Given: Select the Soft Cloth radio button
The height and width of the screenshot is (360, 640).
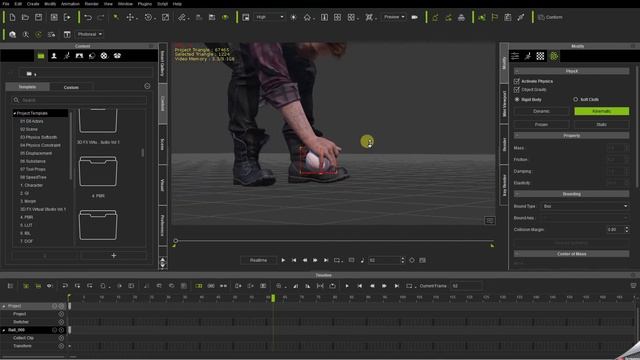Looking at the screenshot, I should 576,100.
